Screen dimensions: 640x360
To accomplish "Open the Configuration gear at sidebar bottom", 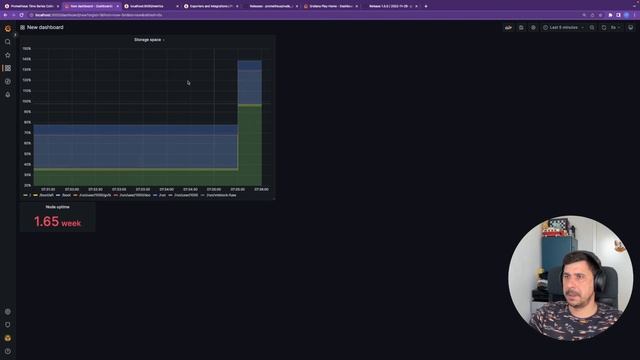I will pyautogui.click(x=8, y=311).
